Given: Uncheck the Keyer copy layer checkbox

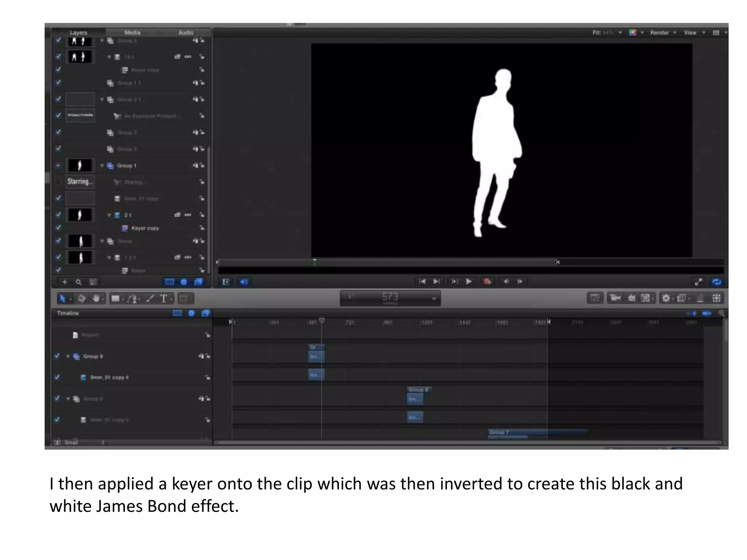Looking at the screenshot, I should 58,227.
